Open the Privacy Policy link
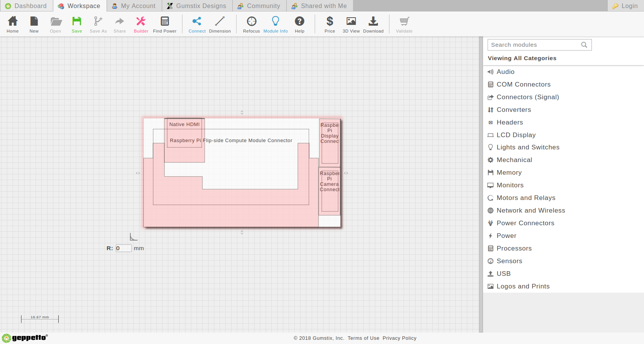 click(399, 338)
